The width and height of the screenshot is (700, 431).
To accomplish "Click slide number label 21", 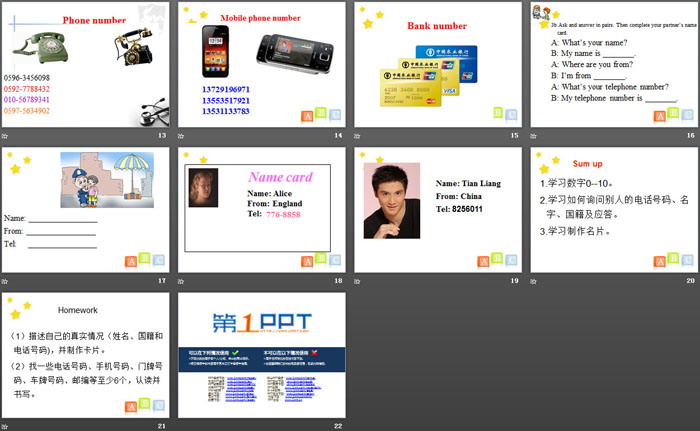I will point(162,426).
